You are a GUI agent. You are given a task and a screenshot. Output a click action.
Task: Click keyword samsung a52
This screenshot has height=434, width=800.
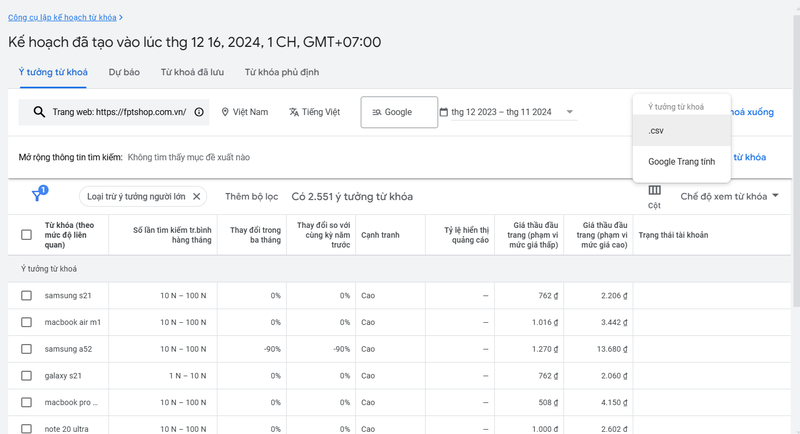(x=68, y=349)
